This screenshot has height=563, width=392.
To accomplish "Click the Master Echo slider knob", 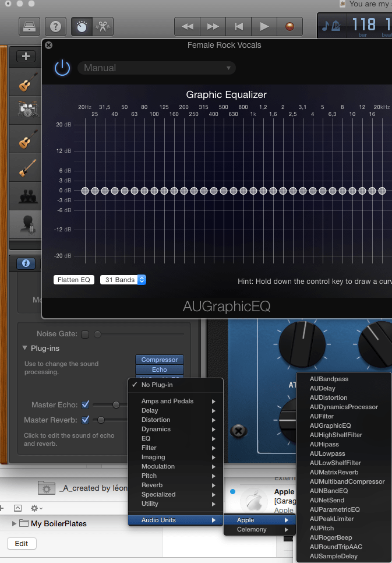I will point(116,404).
